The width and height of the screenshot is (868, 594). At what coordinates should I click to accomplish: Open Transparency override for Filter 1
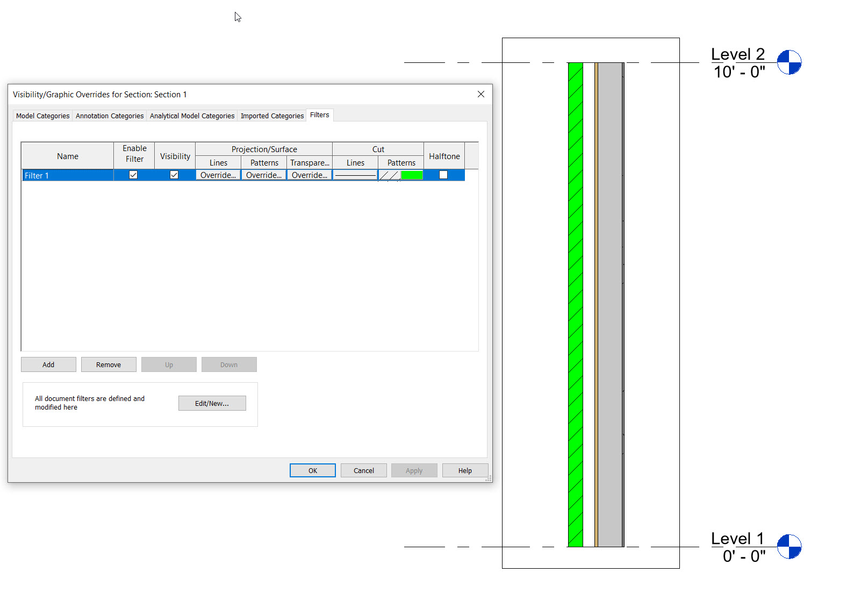coord(310,175)
